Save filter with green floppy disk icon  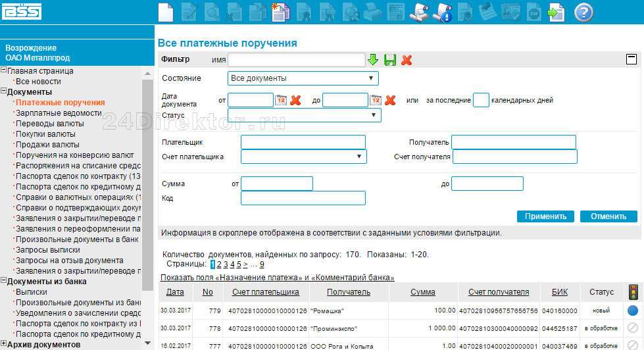tap(390, 61)
